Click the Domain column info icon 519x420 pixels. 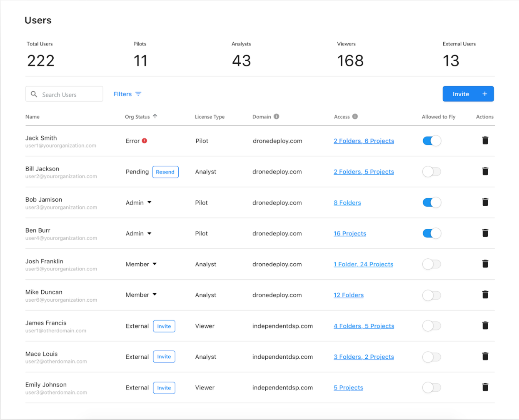coord(276,117)
